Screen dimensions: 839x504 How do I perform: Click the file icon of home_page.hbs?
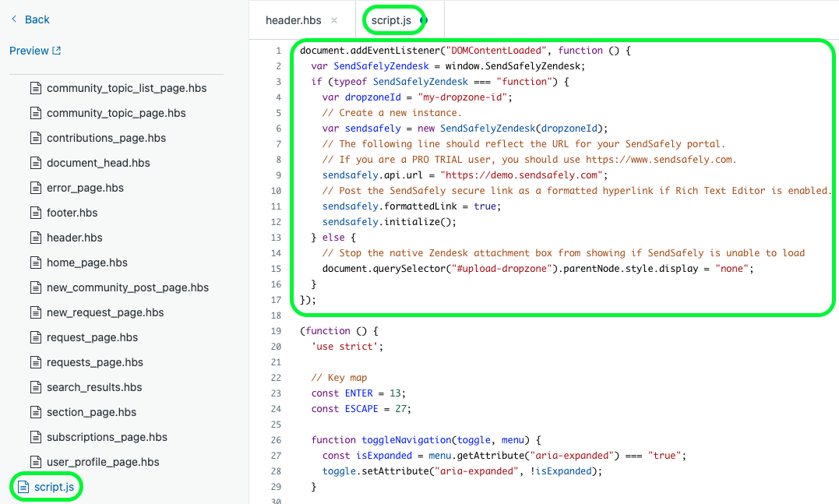point(36,263)
